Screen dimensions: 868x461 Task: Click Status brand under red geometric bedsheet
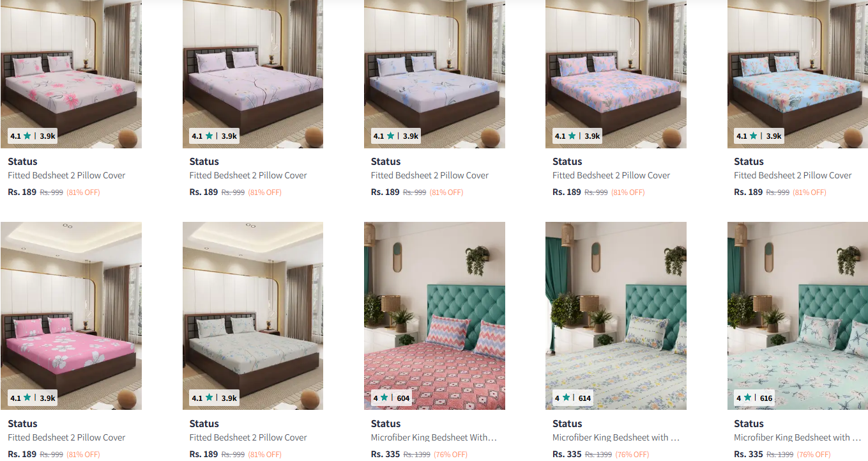point(386,423)
